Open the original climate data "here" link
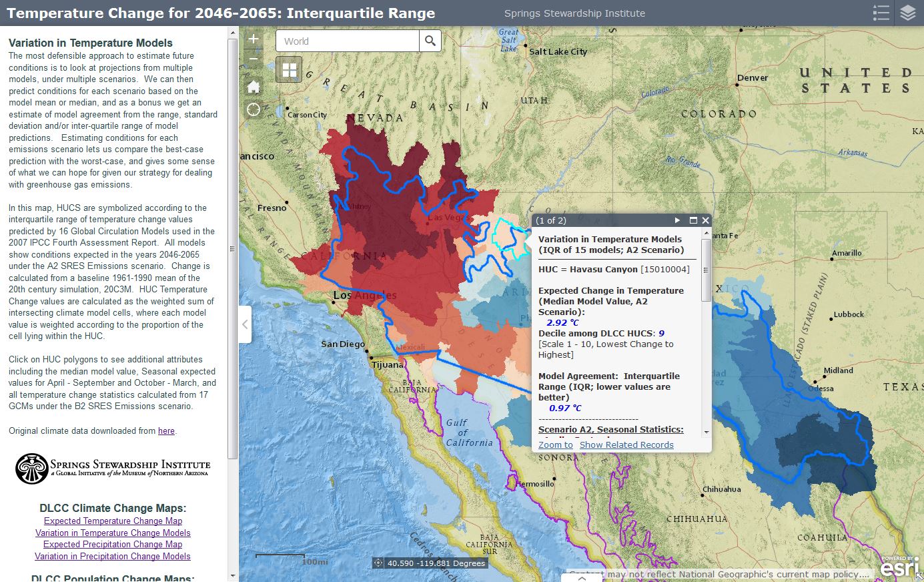This screenshot has width=924, height=582. (x=166, y=431)
